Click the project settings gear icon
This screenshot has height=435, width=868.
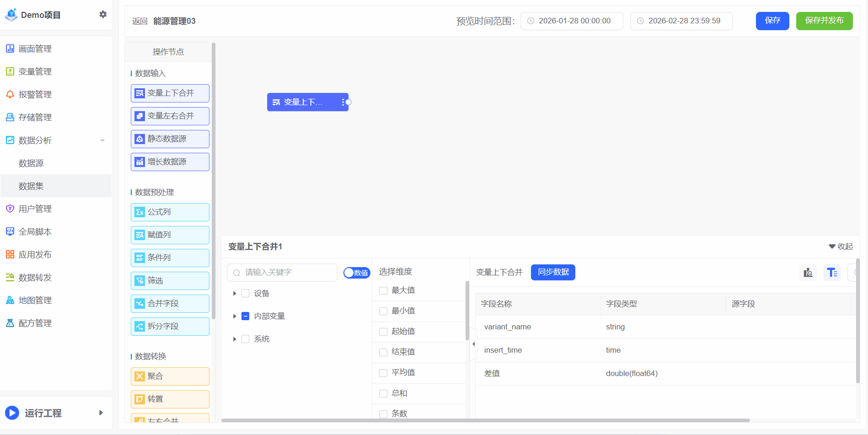103,15
